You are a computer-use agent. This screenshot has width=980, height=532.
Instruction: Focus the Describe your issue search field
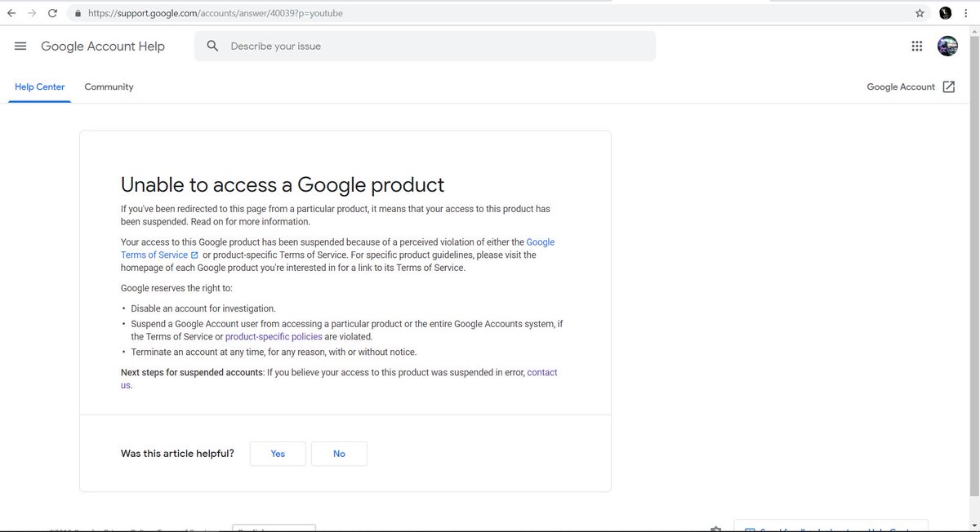pos(425,47)
